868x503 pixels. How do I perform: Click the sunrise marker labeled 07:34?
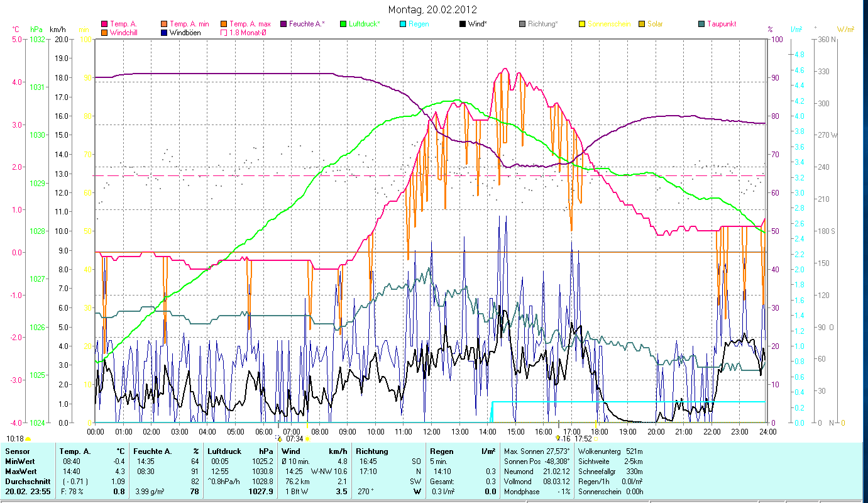click(294, 439)
